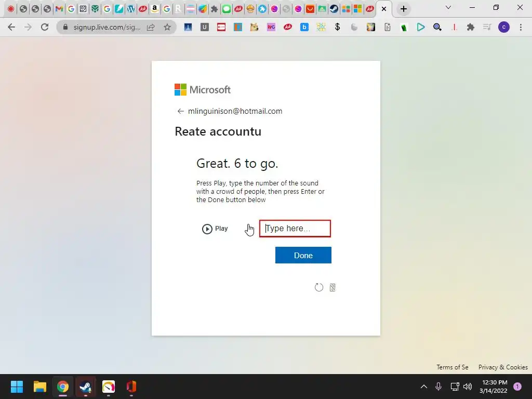The width and height of the screenshot is (532, 399).
Task: Open the media controls playlist icon
Action: point(487,27)
